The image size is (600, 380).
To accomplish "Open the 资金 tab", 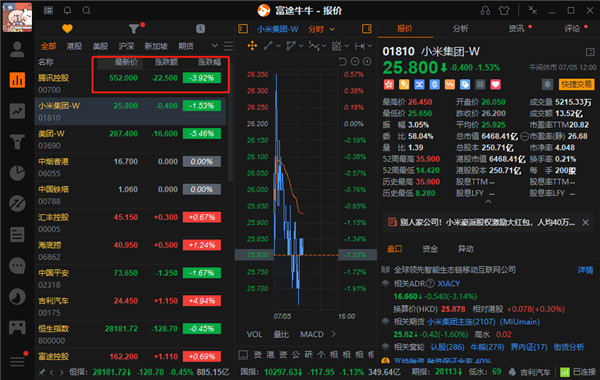I will point(430,249).
